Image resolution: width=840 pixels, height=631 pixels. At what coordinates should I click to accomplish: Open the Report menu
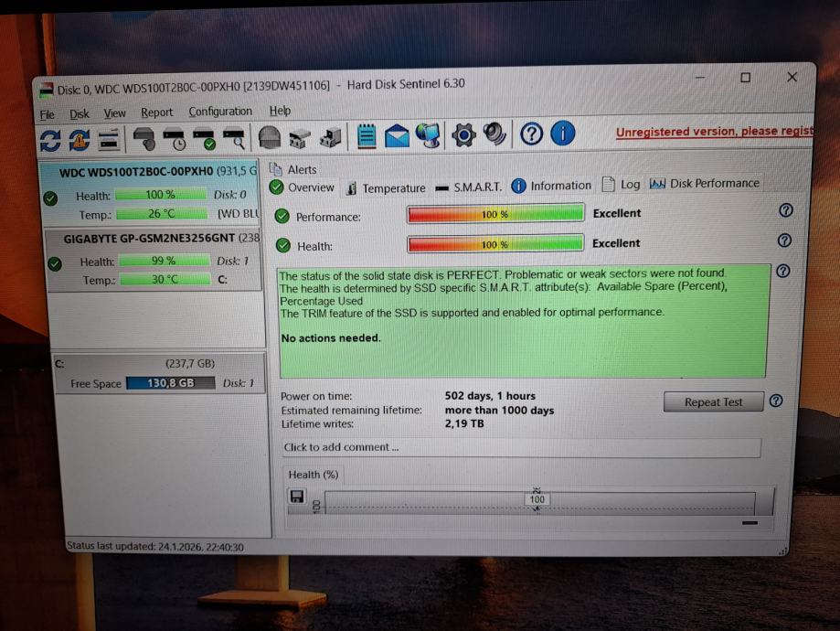156,112
